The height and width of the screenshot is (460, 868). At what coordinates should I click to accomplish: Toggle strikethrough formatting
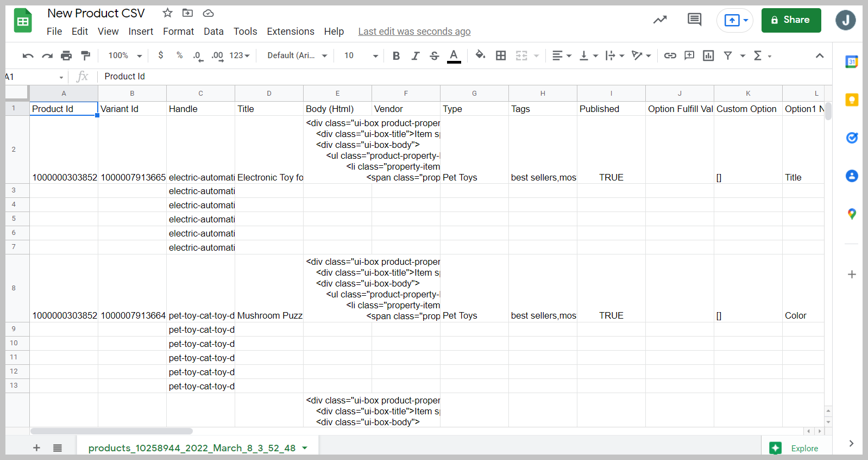[434, 55]
